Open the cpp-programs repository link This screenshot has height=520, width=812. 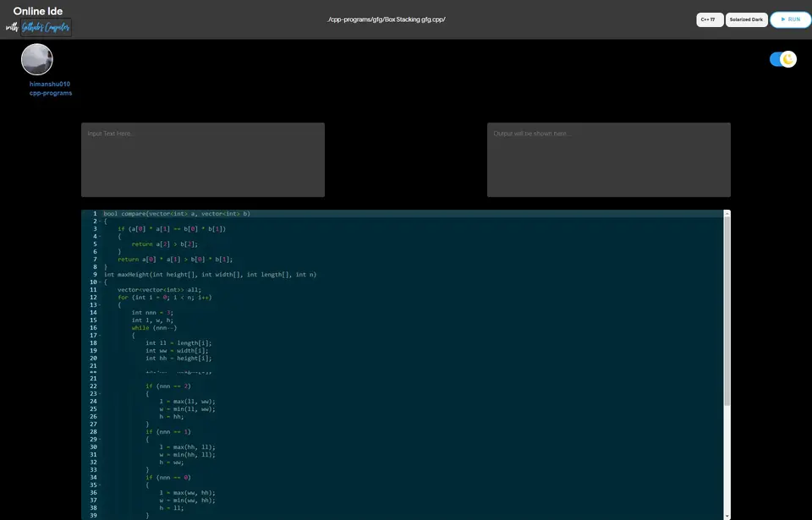pyautogui.click(x=51, y=93)
